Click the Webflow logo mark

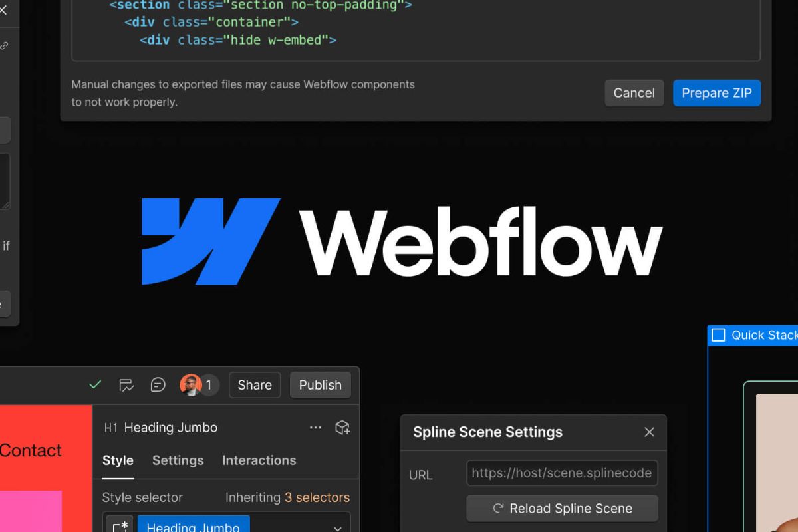coord(211,241)
